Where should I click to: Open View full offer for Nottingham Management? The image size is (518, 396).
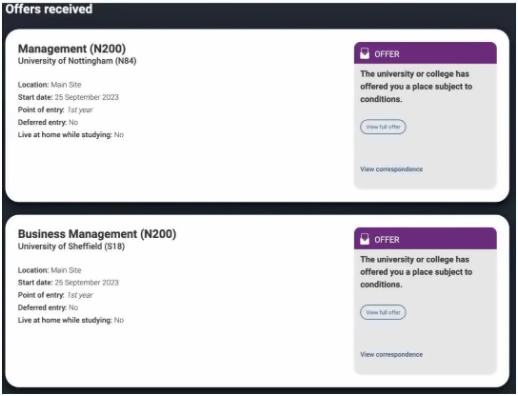(383, 127)
